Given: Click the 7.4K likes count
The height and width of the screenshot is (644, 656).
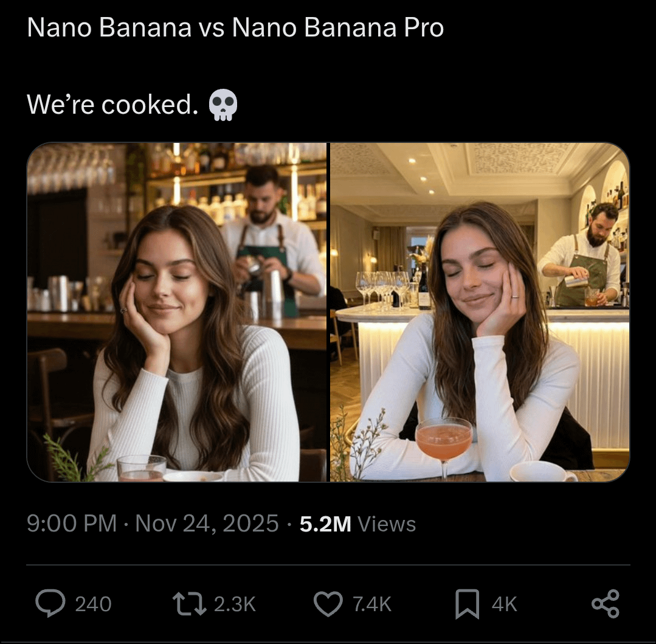Looking at the screenshot, I should (x=372, y=604).
